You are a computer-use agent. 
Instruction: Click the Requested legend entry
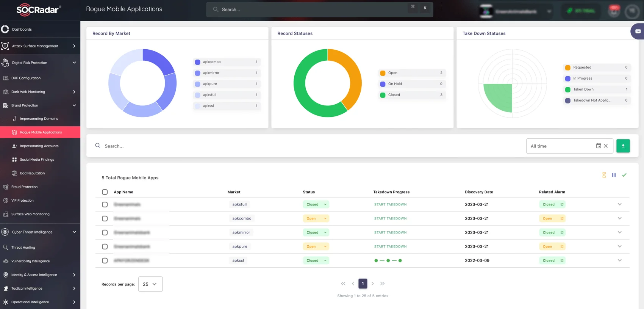tap(597, 67)
